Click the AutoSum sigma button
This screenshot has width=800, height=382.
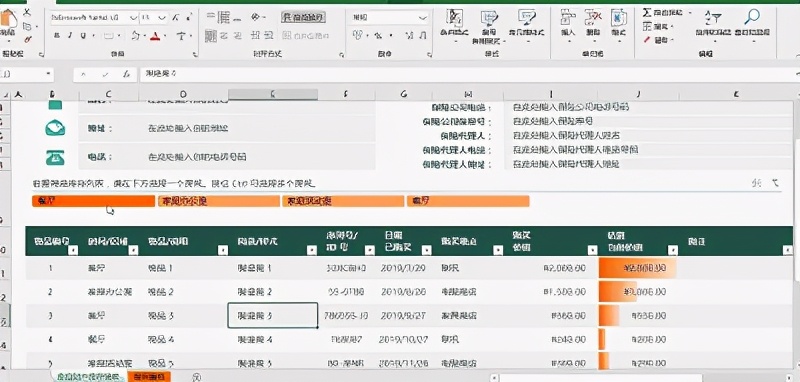[663, 12]
